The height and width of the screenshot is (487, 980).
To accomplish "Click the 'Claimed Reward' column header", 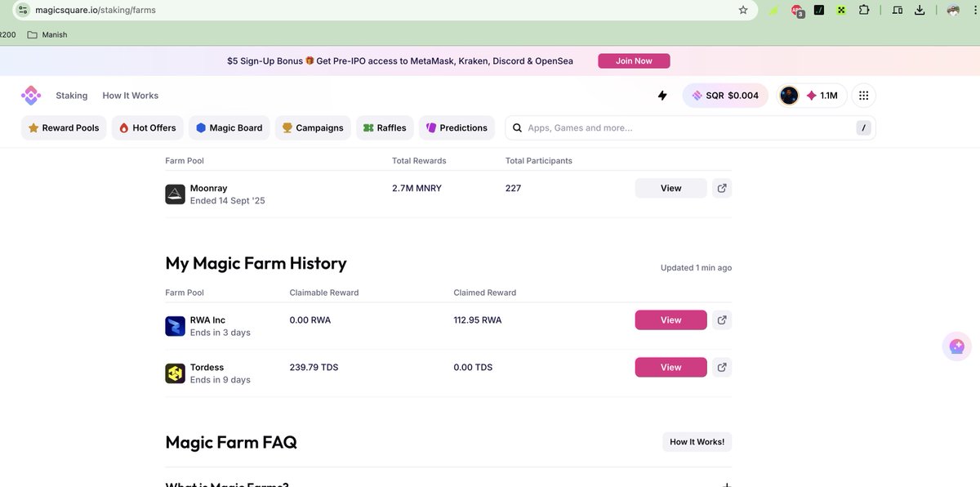I will 485,293.
